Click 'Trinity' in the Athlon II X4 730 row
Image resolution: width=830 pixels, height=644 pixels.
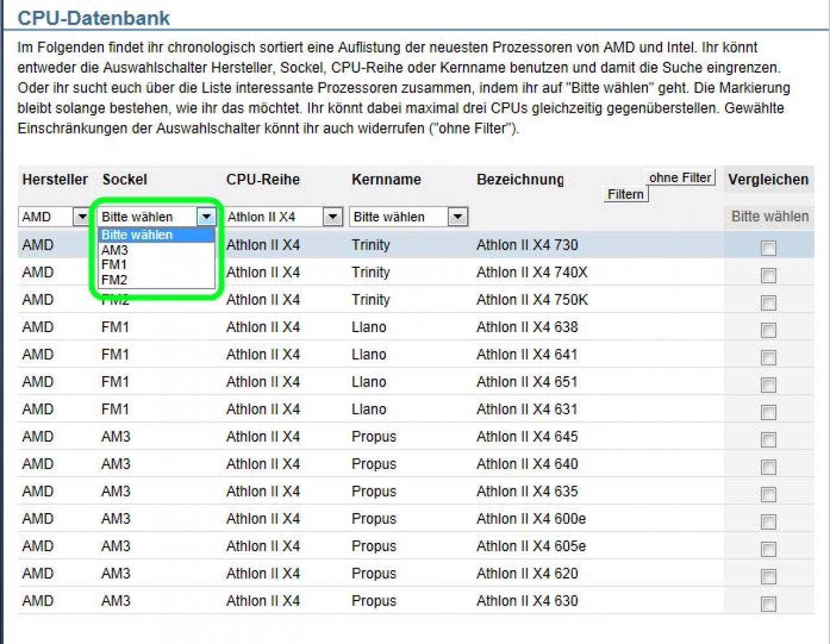pyautogui.click(x=371, y=245)
